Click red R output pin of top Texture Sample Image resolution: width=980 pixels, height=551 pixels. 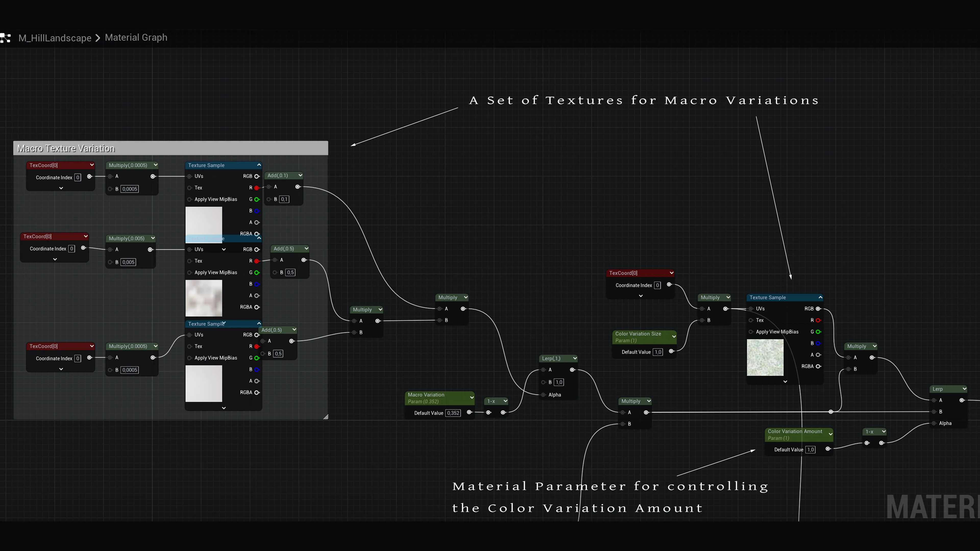[257, 188]
